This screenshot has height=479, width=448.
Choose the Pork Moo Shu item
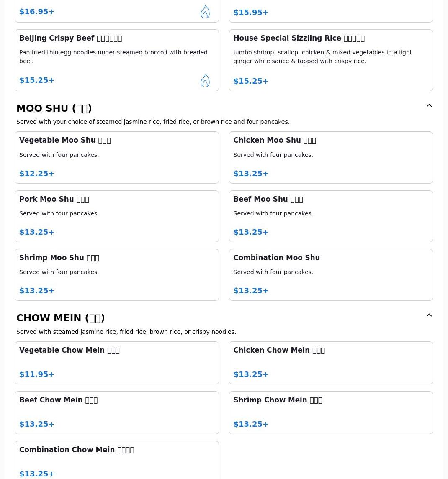coord(116,216)
